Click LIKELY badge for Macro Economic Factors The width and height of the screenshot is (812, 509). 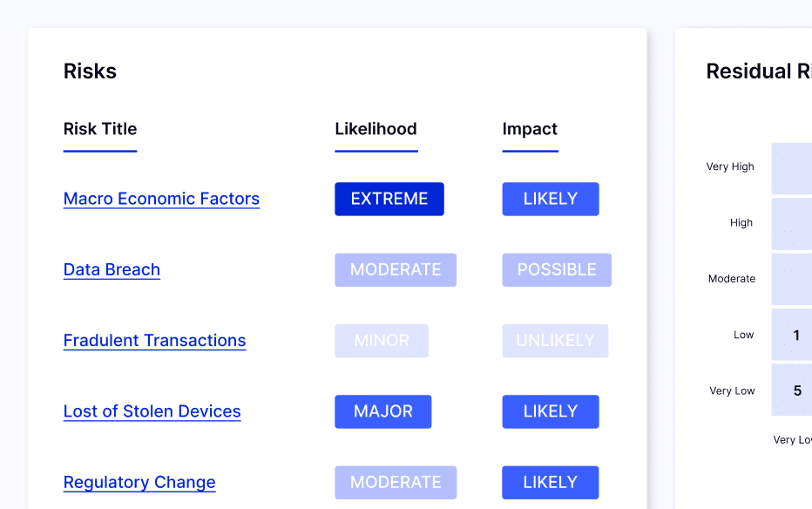click(550, 199)
